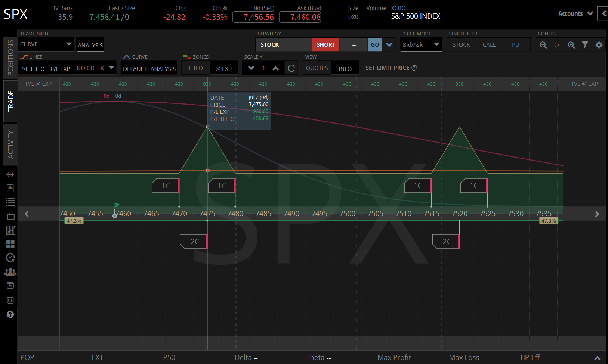The width and height of the screenshot is (608, 364).
Task: Add a single leg PUT
Action: click(517, 45)
